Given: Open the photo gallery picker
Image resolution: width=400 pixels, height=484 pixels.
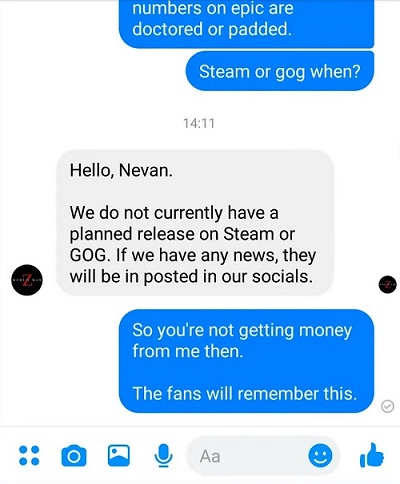Looking at the screenshot, I should (119, 455).
